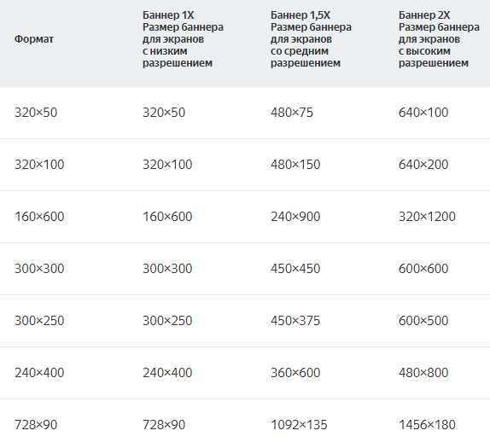The width and height of the screenshot is (490, 448).
Task: Click the 1456×180 banner size cell
Action: click(427, 425)
